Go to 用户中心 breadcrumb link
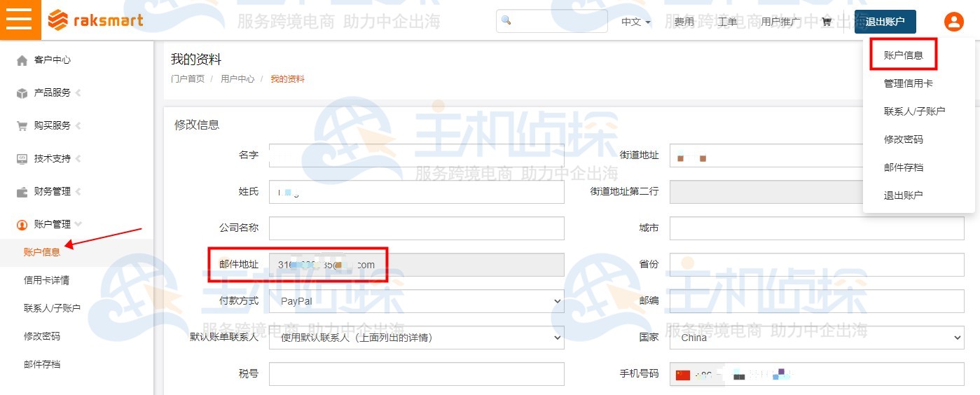Screen dimensions: 980x395 pyautogui.click(x=237, y=79)
